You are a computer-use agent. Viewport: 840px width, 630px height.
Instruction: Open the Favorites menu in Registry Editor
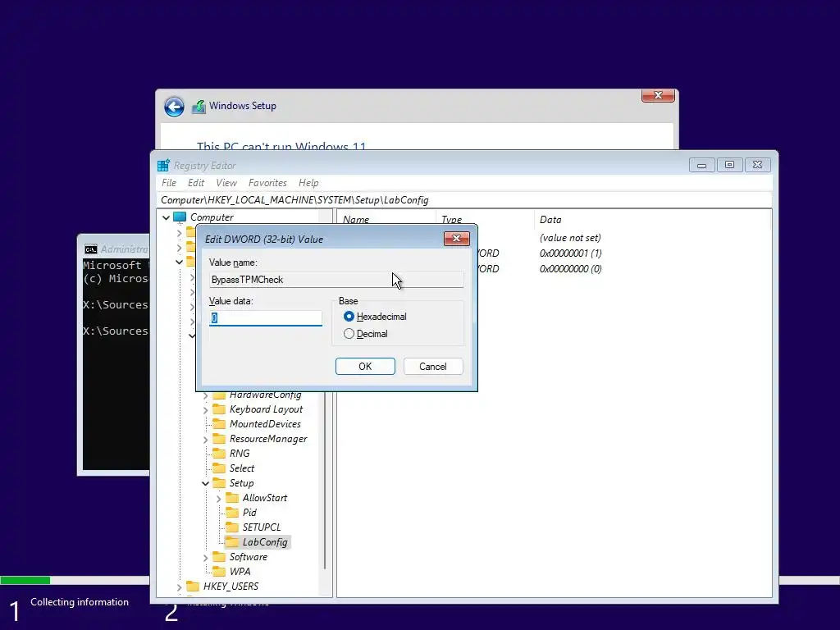pos(267,183)
